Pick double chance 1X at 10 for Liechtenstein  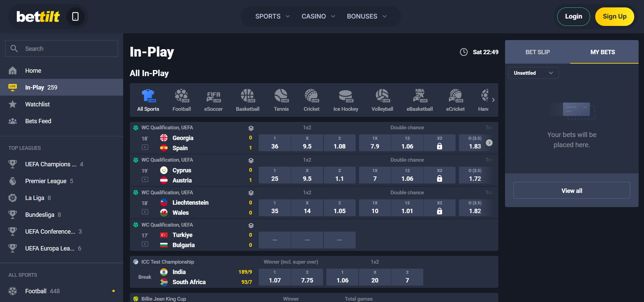[x=375, y=208]
